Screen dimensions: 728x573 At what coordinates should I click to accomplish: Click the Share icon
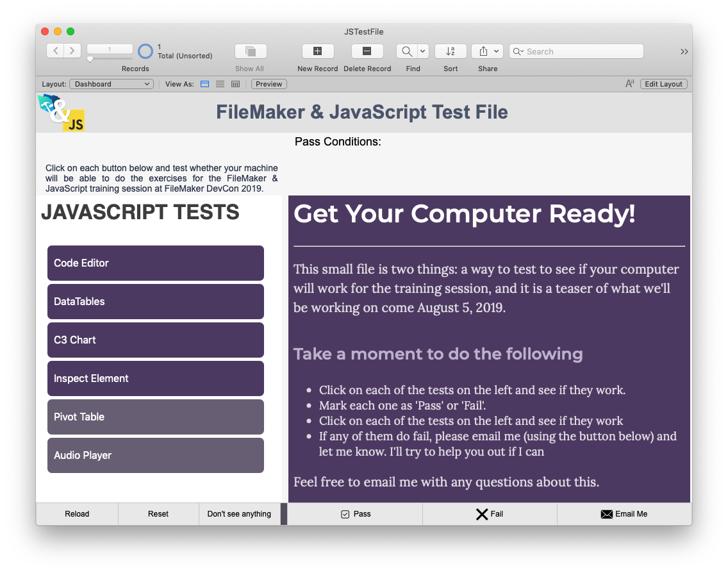[483, 51]
